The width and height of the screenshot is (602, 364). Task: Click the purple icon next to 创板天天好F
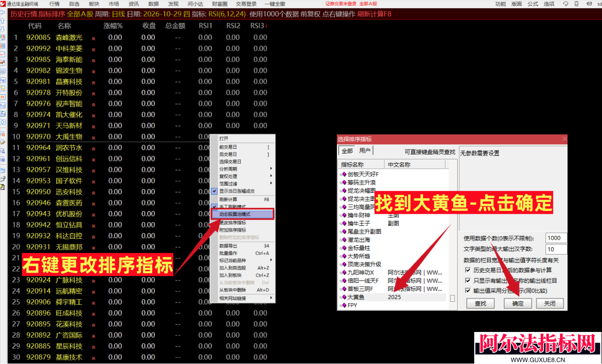pyautogui.click(x=343, y=175)
